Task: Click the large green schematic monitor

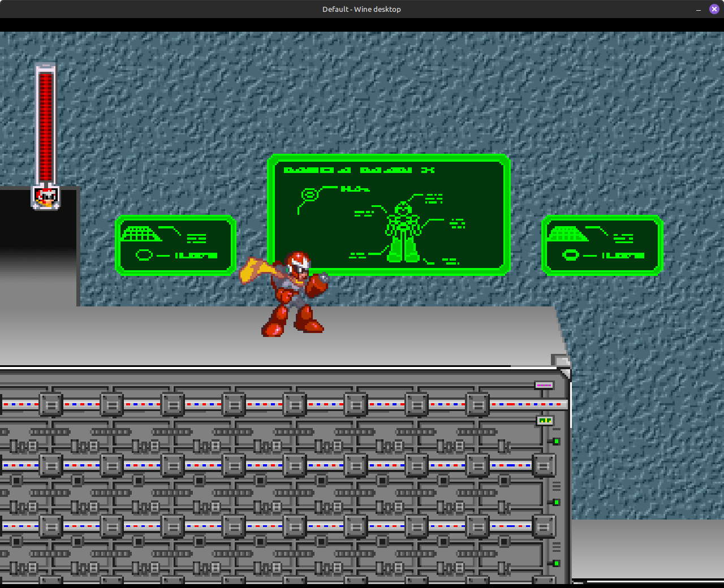Action: 389,214
